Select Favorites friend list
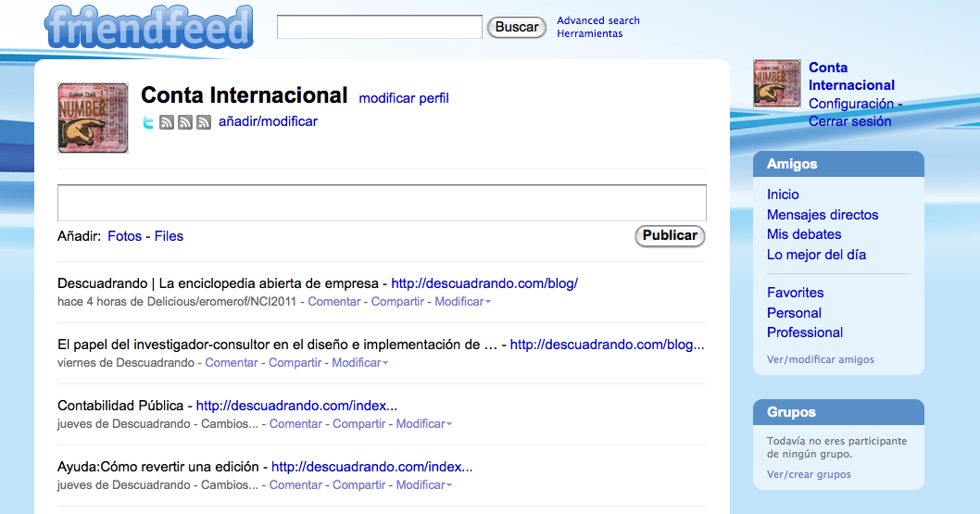980x514 pixels. click(795, 293)
